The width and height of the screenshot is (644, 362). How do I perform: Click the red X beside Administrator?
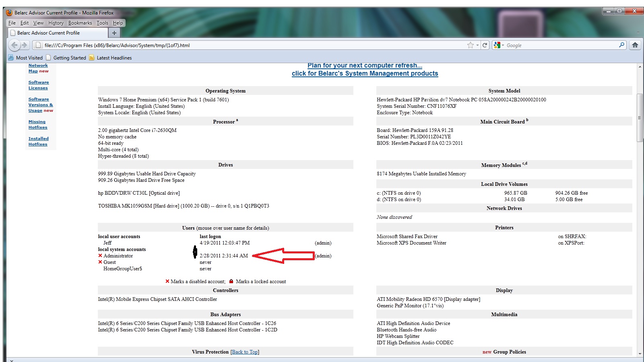tap(100, 255)
